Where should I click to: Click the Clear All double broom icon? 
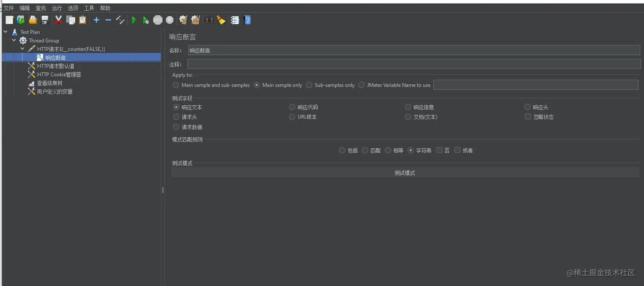pyautogui.click(x=195, y=20)
